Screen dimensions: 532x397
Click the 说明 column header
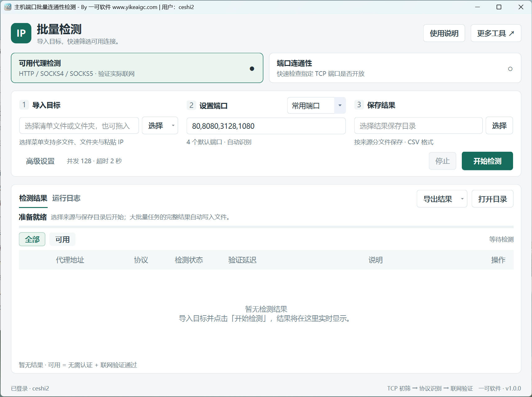pos(375,260)
